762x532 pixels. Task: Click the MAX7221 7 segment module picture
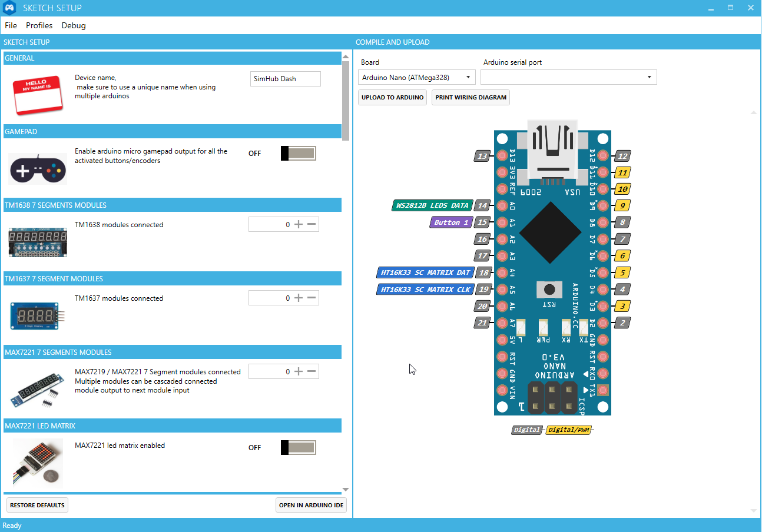38,390
